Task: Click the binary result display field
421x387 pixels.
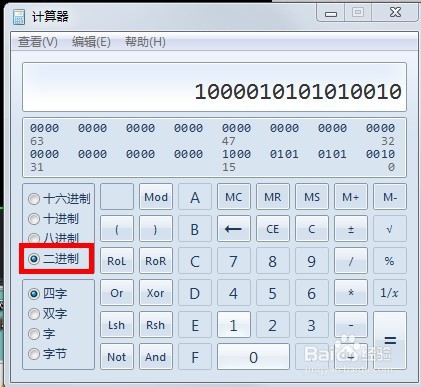Action: coord(214,87)
